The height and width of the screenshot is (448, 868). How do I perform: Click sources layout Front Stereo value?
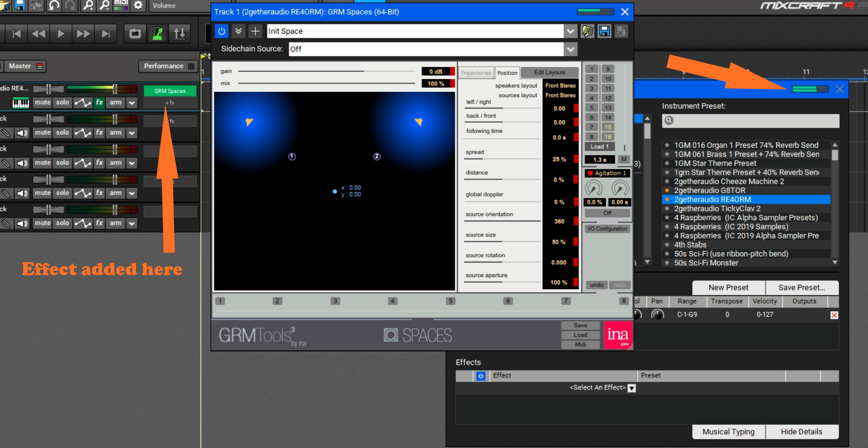pyautogui.click(x=560, y=95)
